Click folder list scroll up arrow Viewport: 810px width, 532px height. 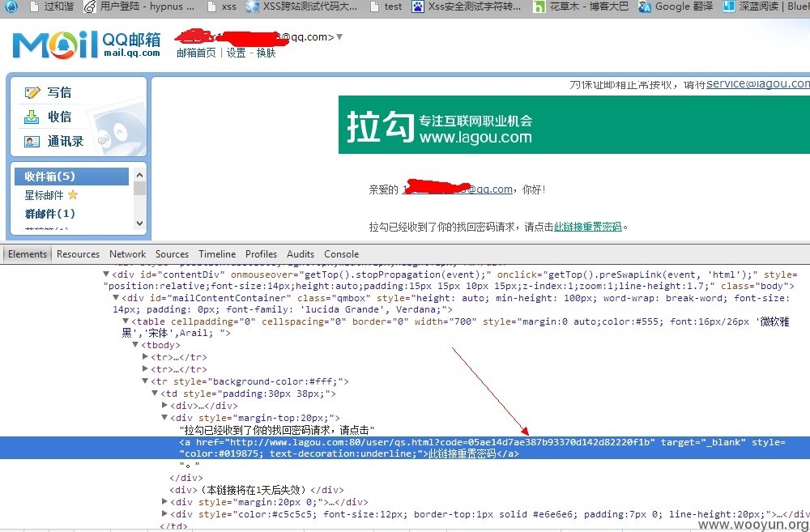point(139,175)
